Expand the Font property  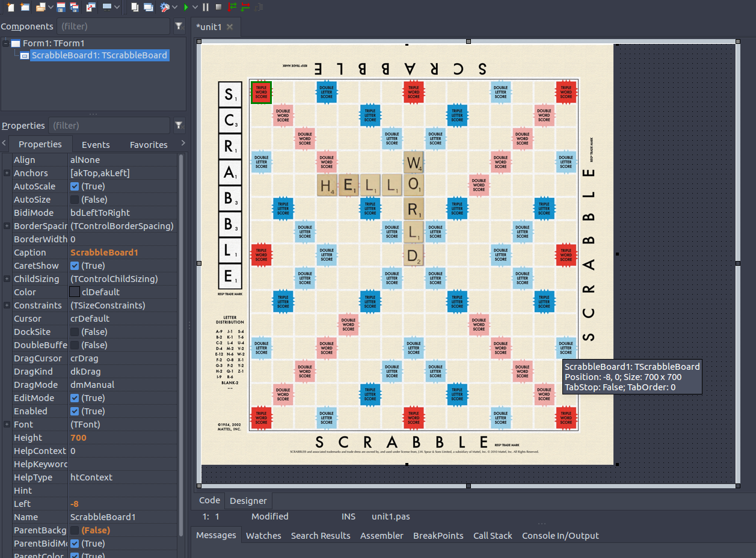7,425
